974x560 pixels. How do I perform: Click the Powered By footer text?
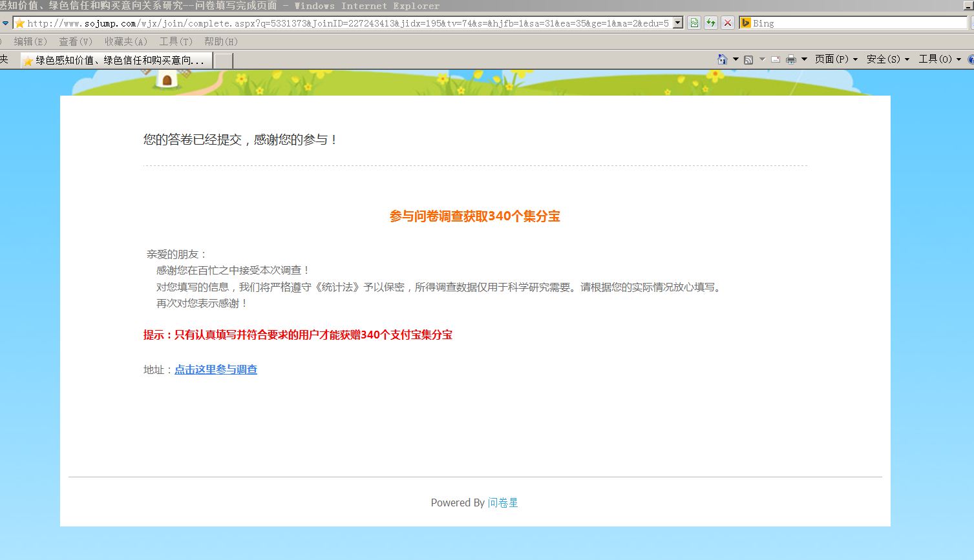[x=458, y=503]
